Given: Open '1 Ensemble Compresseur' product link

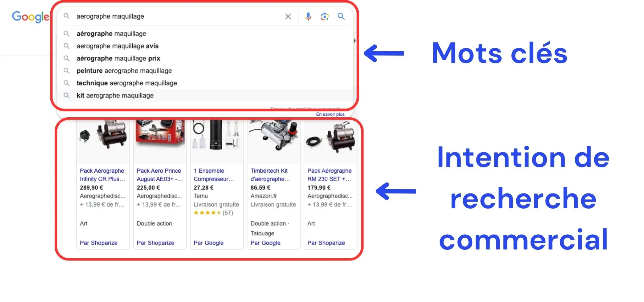Looking at the screenshot, I should click(x=214, y=175).
